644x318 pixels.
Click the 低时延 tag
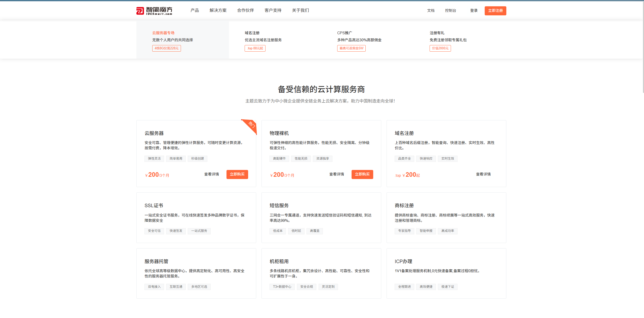point(296,231)
